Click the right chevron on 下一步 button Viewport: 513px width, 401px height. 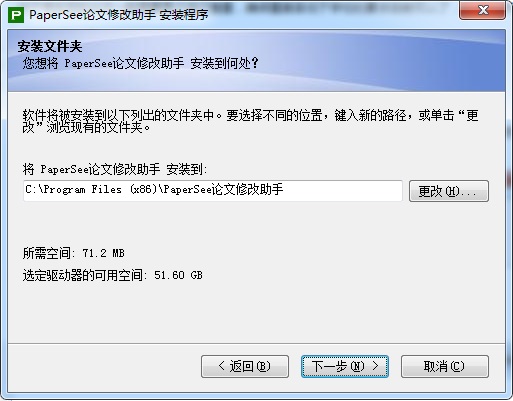tap(375, 366)
